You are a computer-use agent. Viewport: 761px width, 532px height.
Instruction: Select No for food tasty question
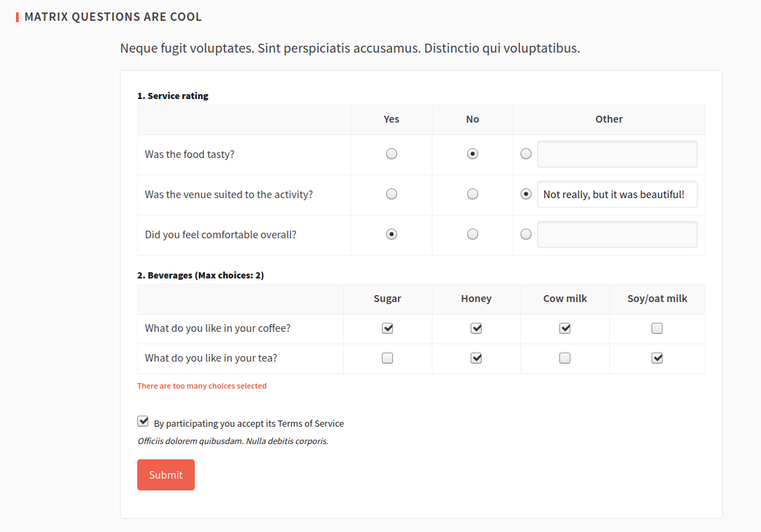[473, 154]
